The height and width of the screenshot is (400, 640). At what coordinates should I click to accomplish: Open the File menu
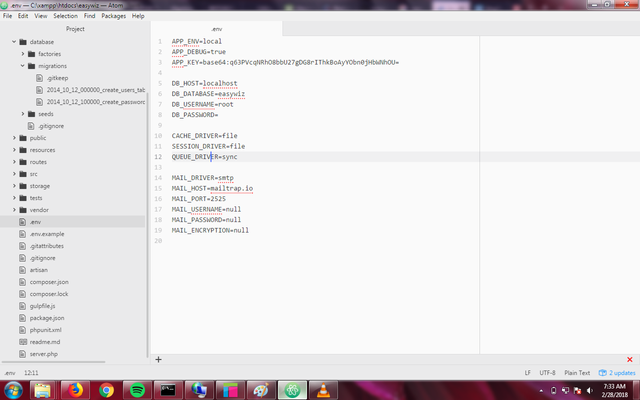(7, 16)
